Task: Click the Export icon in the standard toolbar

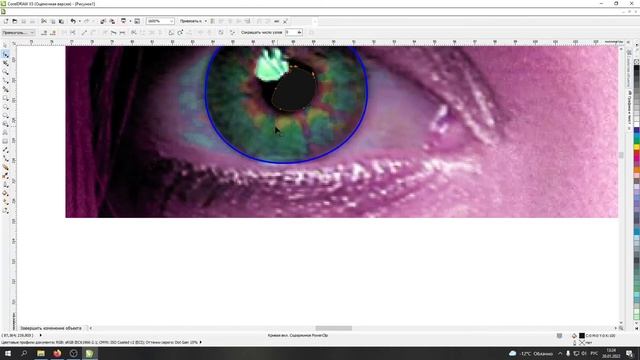Action: coord(112,21)
